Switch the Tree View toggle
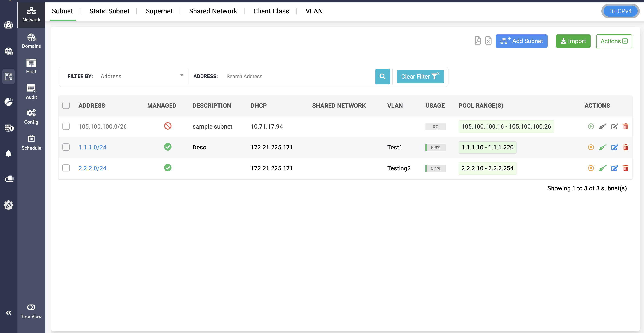 pyautogui.click(x=31, y=307)
